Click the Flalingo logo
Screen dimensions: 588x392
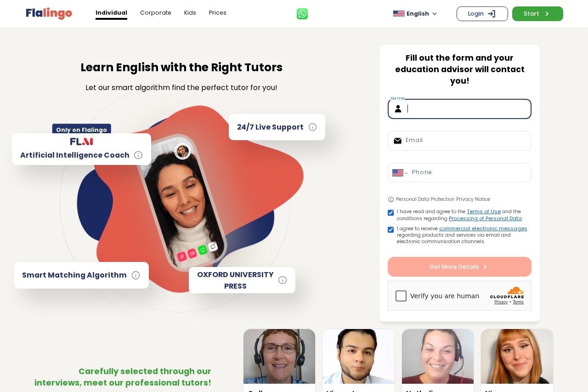(x=49, y=13)
